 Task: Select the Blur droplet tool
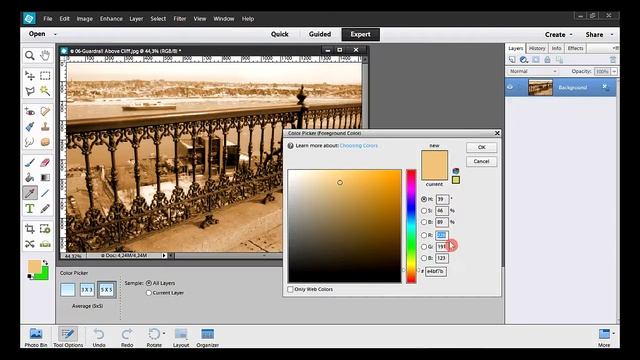(29, 142)
